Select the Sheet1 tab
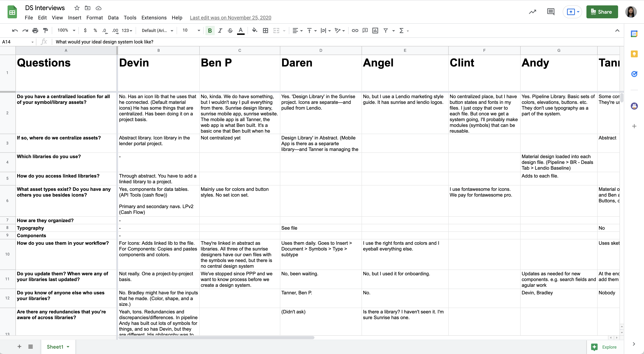The image size is (644, 354). point(55,347)
